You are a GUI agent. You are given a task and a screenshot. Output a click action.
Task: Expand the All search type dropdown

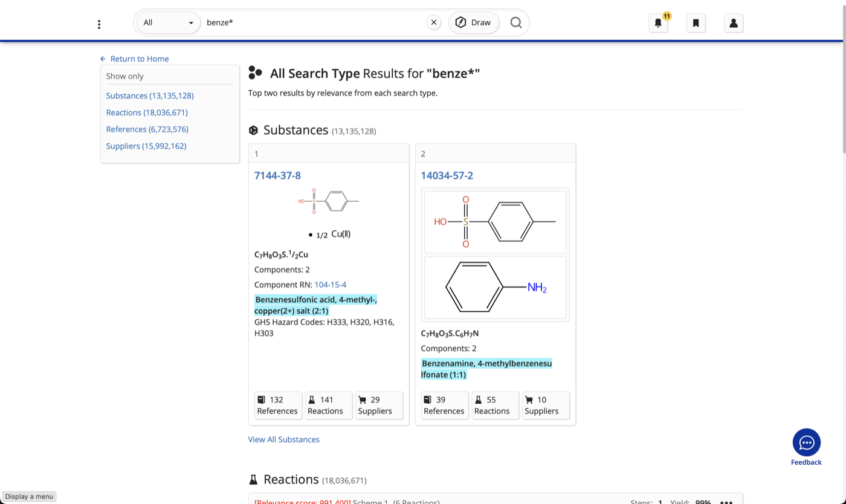(169, 22)
